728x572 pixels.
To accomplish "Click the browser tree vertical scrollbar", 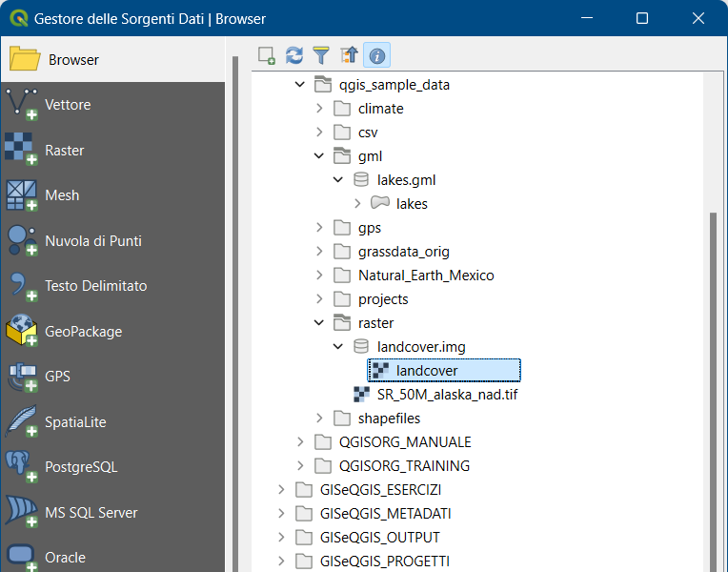I will 713,390.
